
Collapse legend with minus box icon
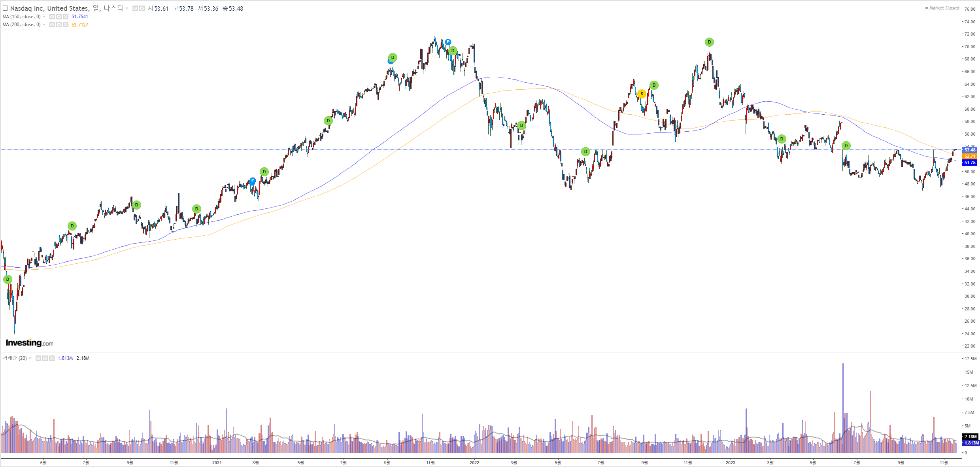(5, 8)
